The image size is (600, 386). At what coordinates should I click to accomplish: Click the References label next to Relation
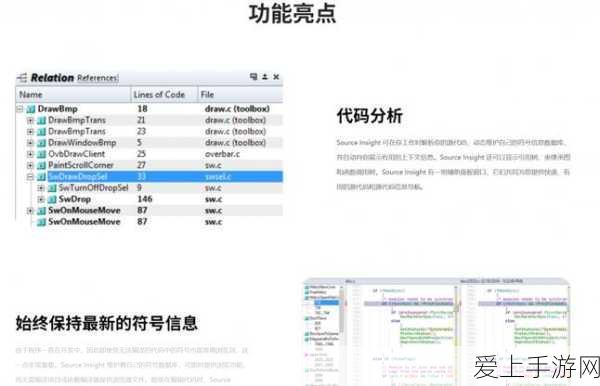click(98, 78)
